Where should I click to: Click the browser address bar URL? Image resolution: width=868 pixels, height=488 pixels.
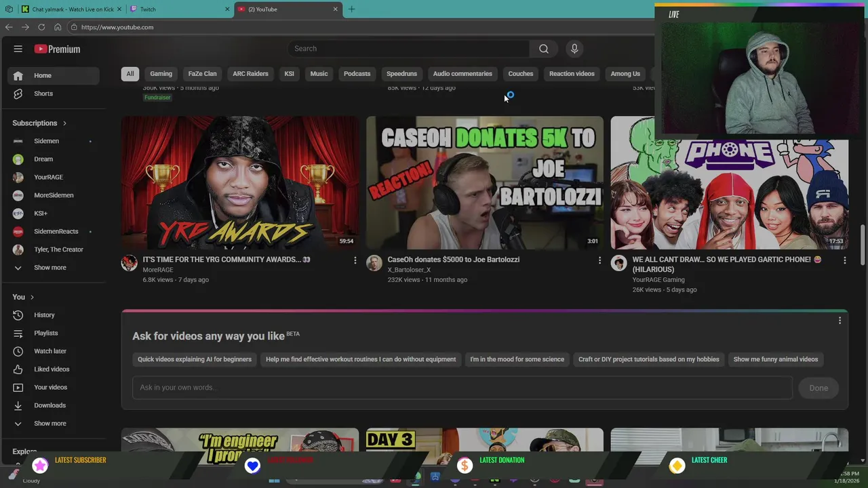click(117, 27)
